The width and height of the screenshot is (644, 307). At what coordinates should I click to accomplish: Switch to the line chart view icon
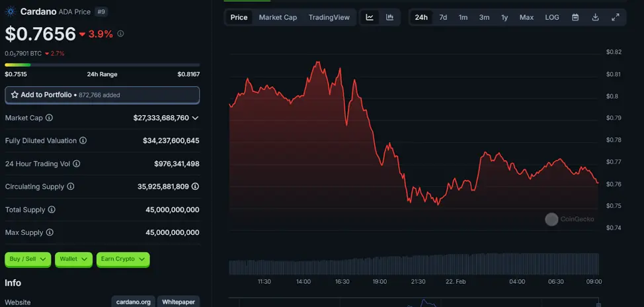[x=370, y=17]
